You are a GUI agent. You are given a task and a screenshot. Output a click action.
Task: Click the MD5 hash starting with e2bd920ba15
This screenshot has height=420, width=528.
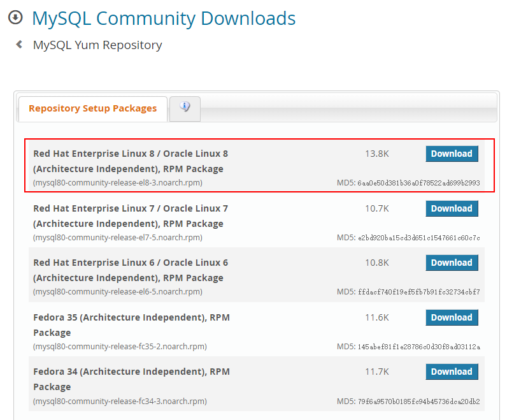click(418, 238)
